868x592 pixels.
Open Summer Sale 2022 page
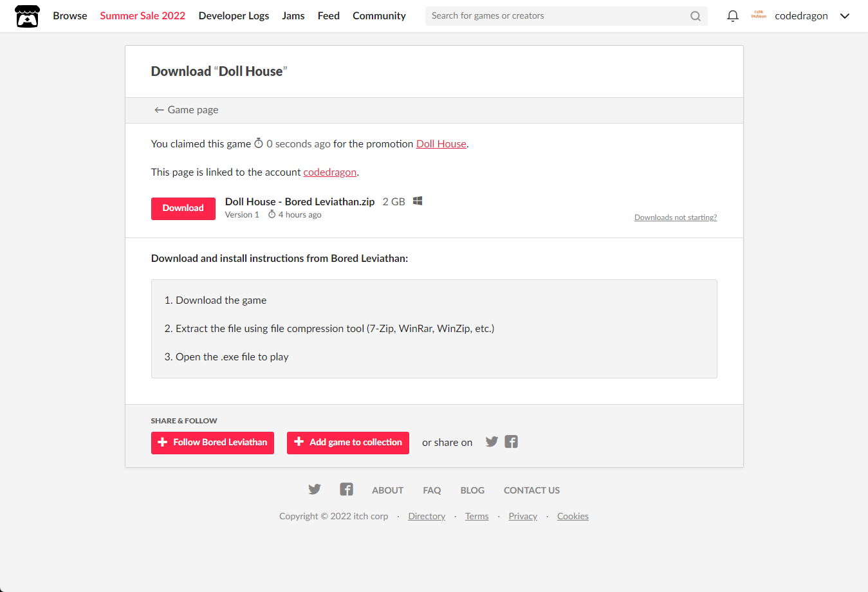pos(142,16)
